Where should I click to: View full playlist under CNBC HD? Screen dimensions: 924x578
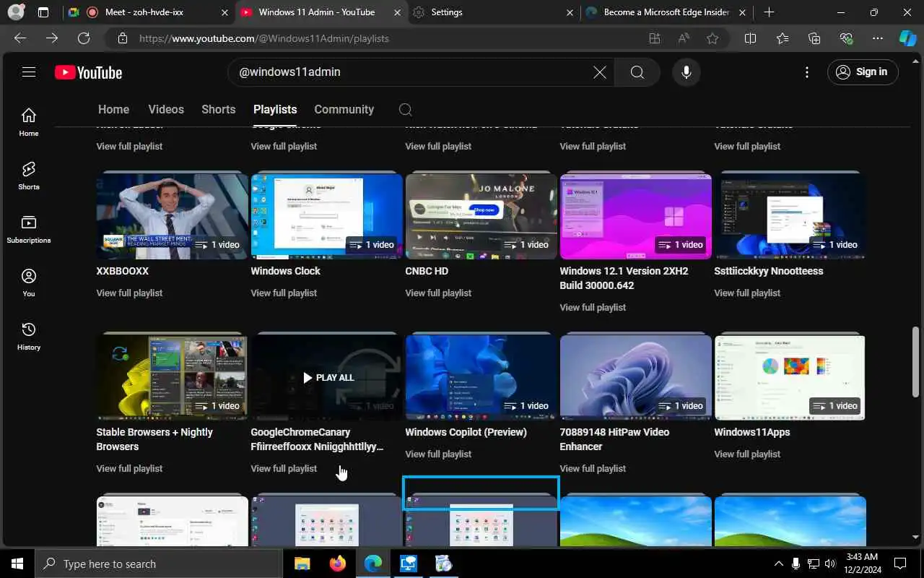pyautogui.click(x=438, y=293)
